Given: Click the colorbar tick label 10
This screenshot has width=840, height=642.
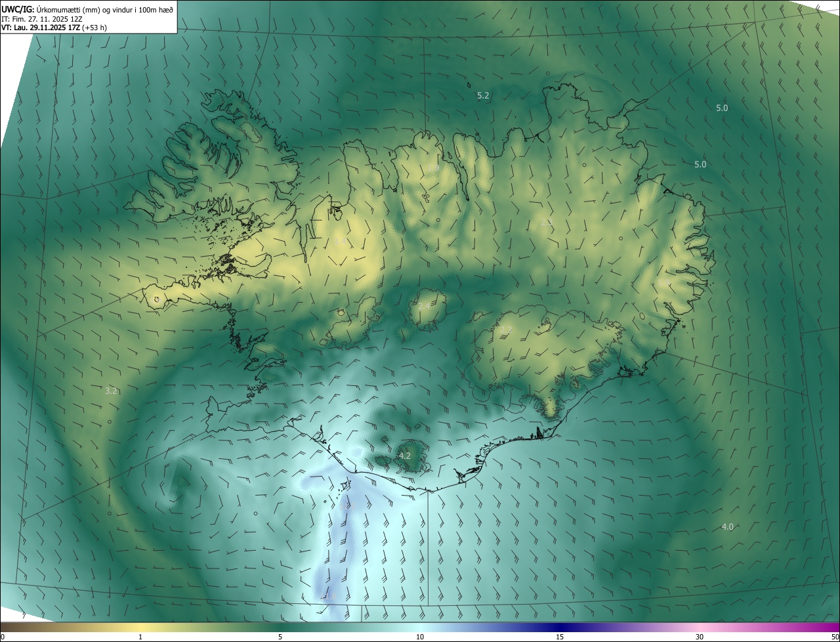Looking at the screenshot, I should [x=420, y=637].
